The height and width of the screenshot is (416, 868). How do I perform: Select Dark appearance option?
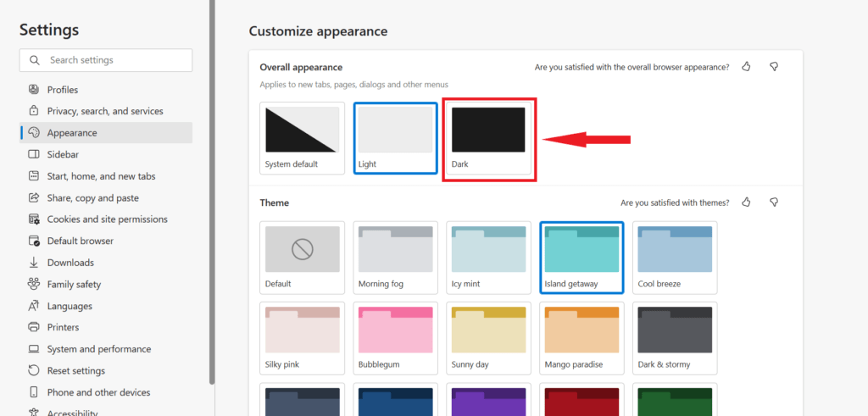click(x=488, y=138)
